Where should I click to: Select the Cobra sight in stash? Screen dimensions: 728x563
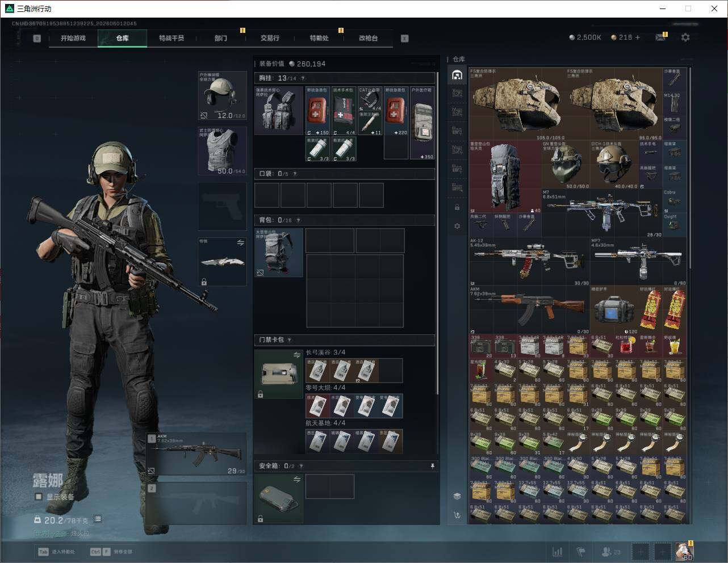click(675, 201)
